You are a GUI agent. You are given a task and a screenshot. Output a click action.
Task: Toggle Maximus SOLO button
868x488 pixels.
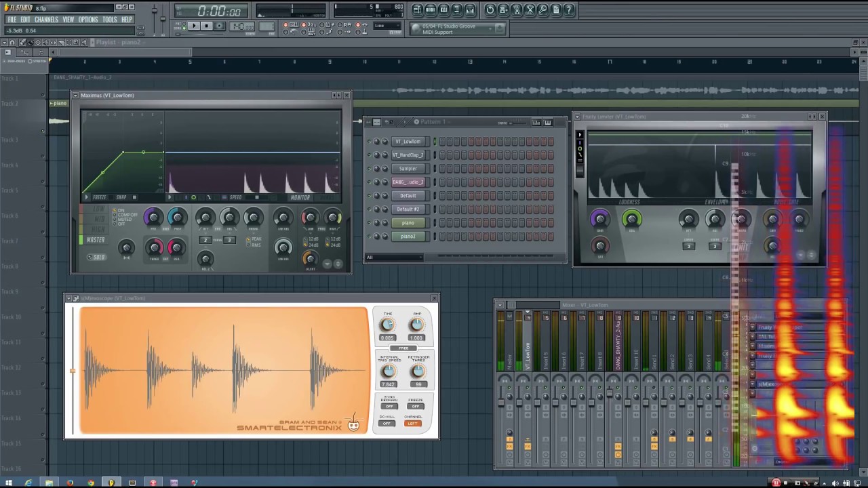96,257
